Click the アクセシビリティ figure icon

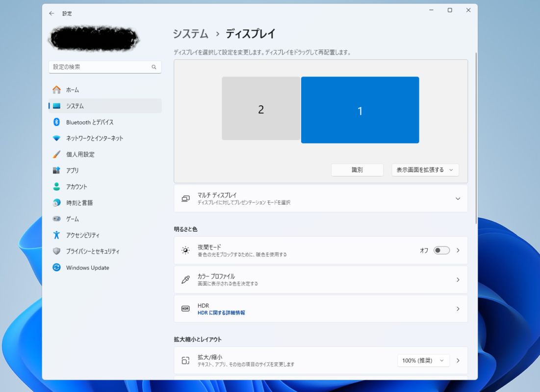click(56, 235)
